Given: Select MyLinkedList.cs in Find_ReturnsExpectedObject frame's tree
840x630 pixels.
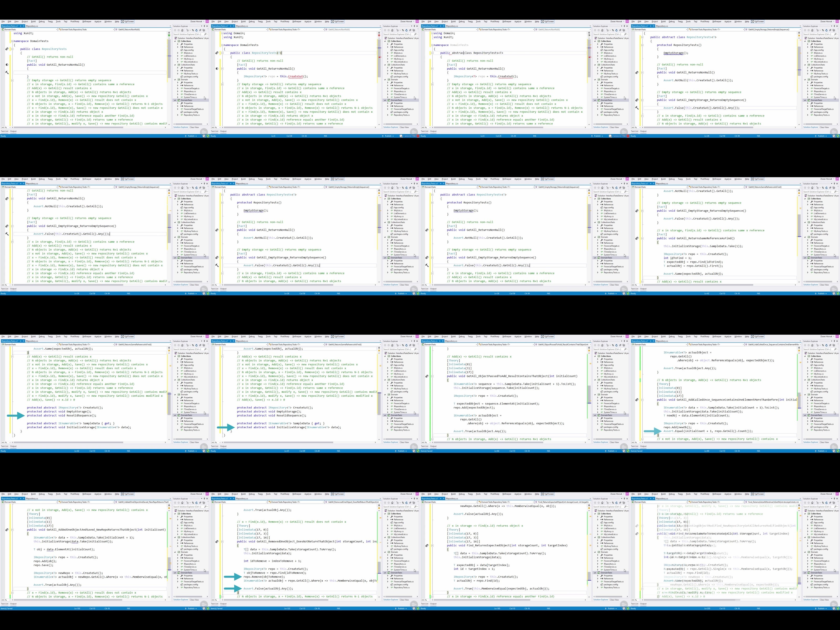Looking at the screenshot, I should tap(611, 534).
